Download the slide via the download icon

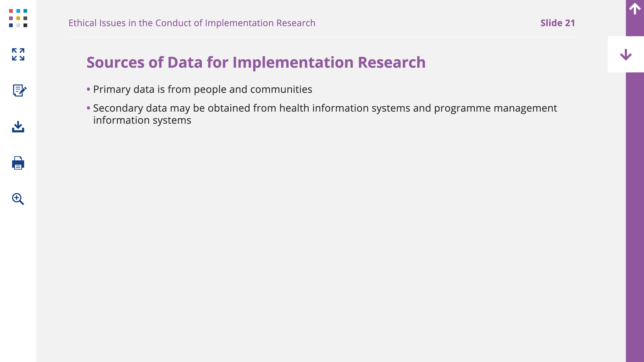[x=18, y=127]
